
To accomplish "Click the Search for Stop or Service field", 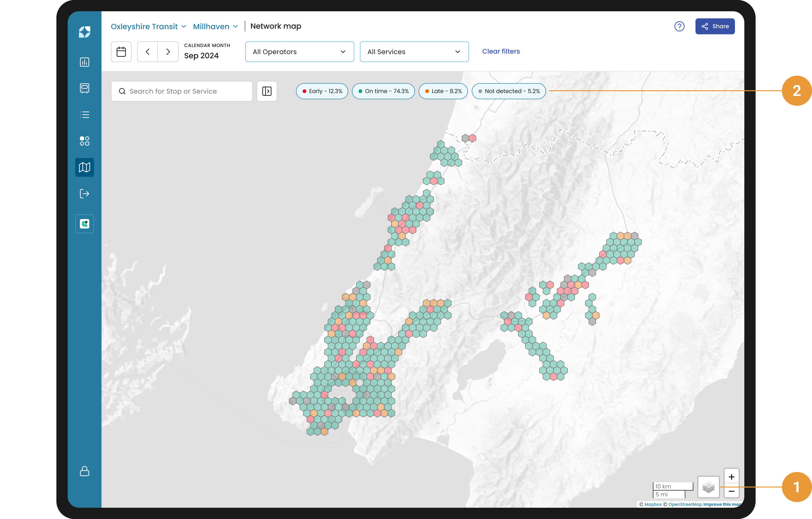I will click(x=182, y=91).
